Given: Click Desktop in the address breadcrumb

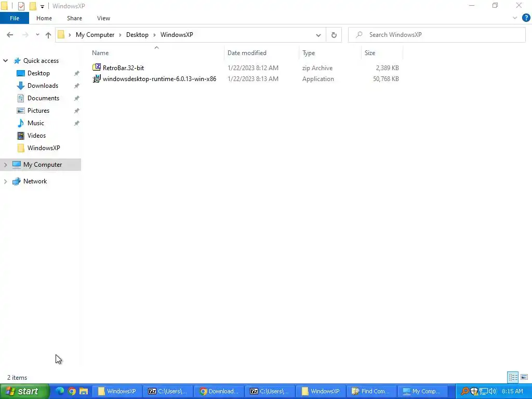Looking at the screenshot, I should tap(137, 35).
